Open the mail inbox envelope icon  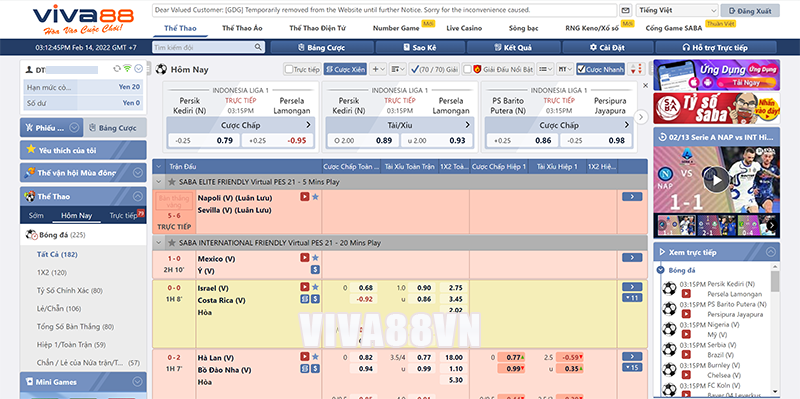pyautogui.click(x=625, y=10)
